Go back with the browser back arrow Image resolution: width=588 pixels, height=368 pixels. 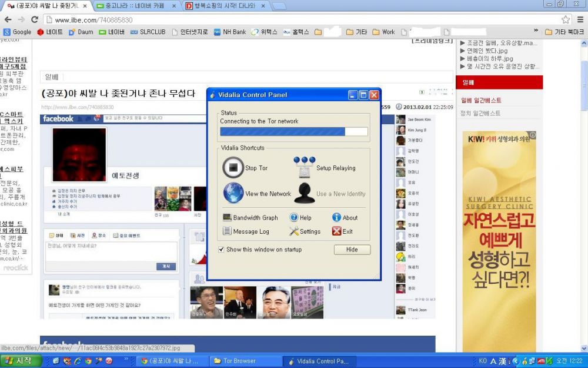point(8,19)
